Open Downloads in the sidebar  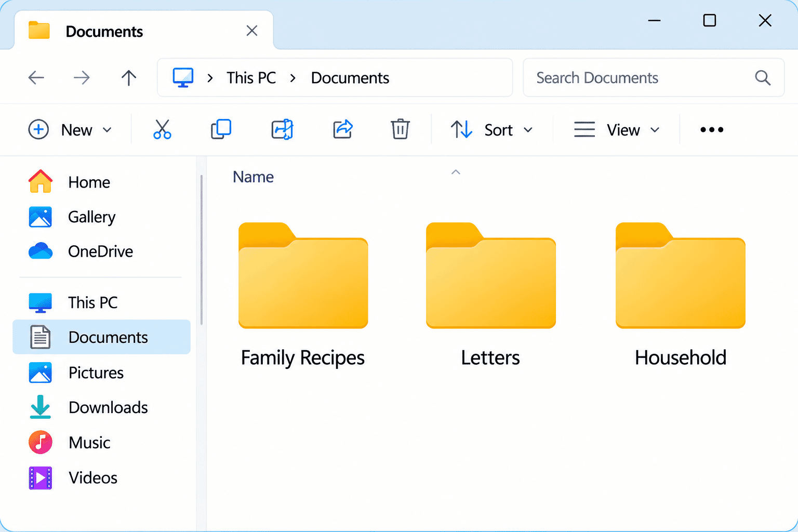pyautogui.click(x=101, y=407)
